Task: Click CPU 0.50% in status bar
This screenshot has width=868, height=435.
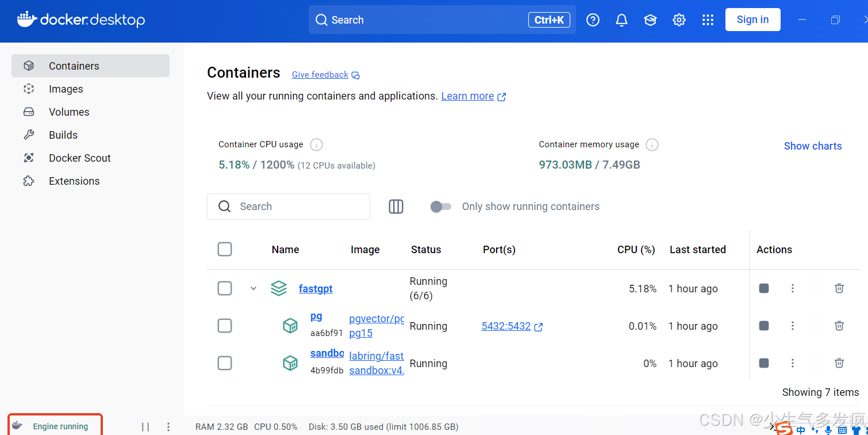Action: point(276,427)
